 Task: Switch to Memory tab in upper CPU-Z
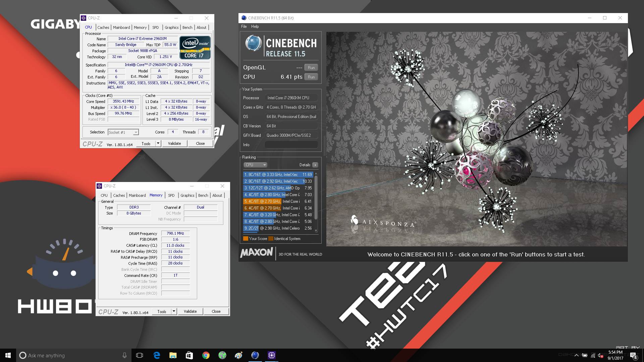point(140,27)
